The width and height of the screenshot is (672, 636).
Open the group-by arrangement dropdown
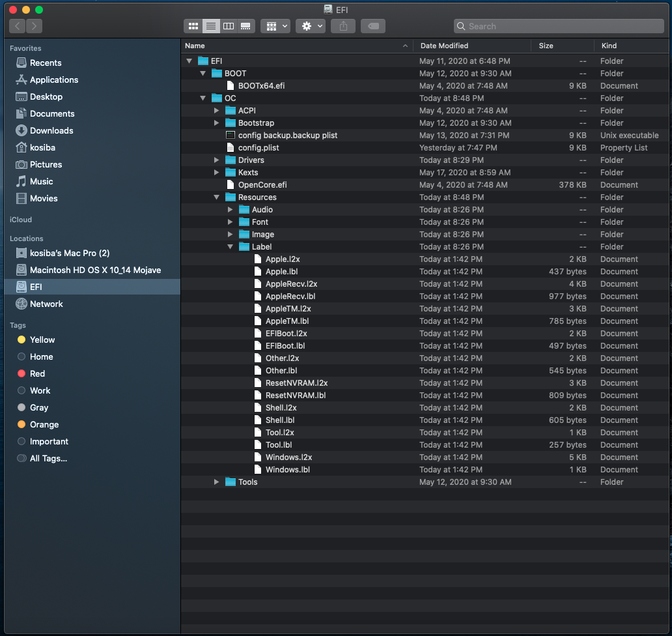(x=275, y=26)
